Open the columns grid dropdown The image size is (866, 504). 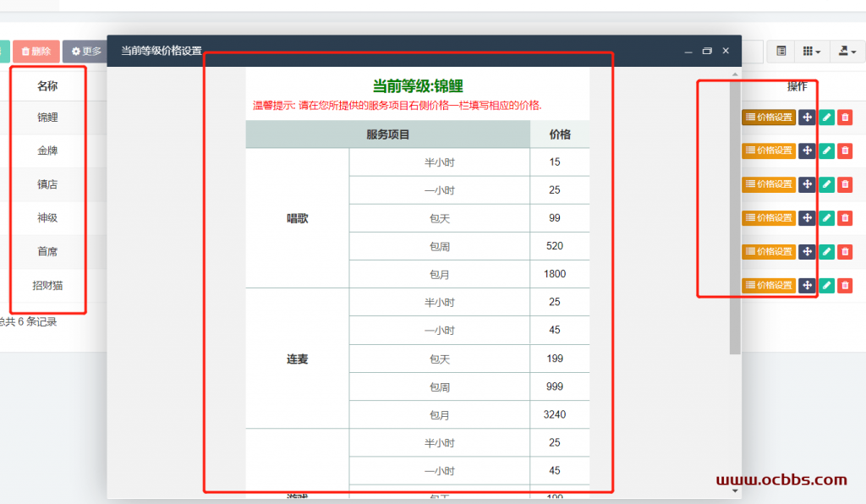[811, 51]
